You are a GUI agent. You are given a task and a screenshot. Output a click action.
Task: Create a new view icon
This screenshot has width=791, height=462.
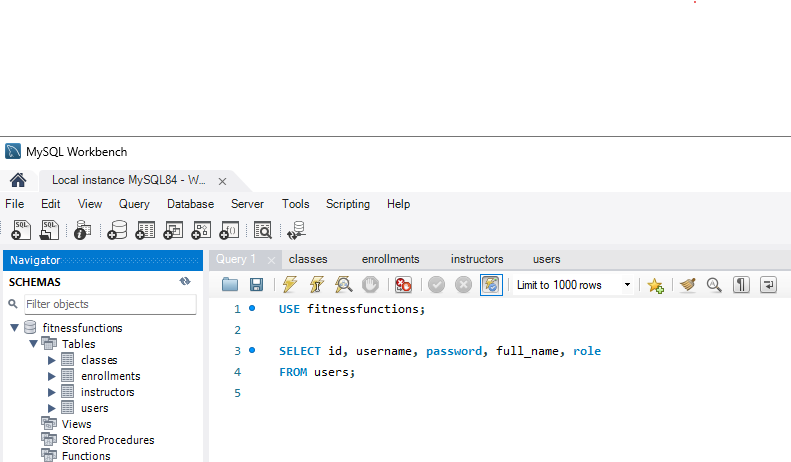tap(173, 230)
